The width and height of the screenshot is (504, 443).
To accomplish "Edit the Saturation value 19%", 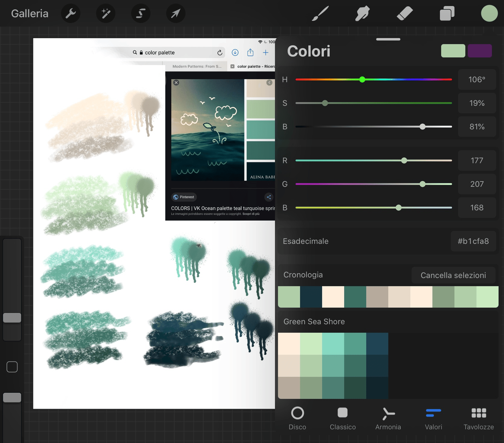I will coord(477,103).
